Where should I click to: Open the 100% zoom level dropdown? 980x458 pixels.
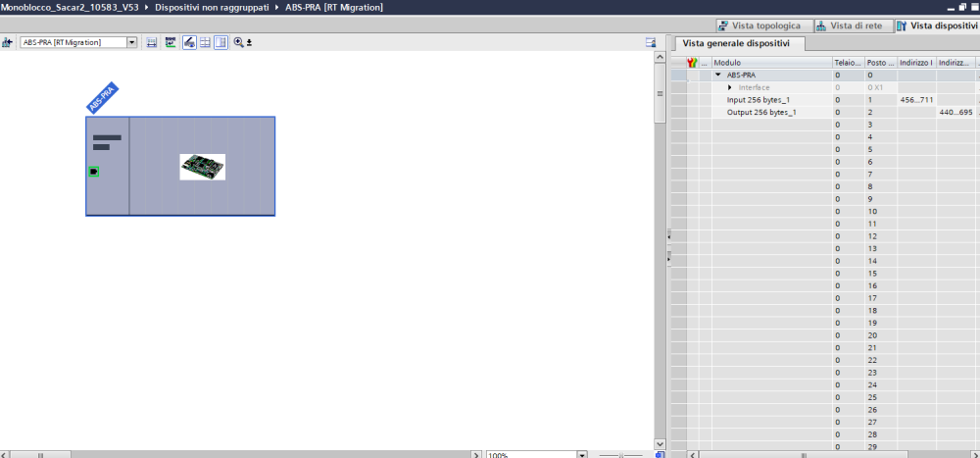point(582,455)
